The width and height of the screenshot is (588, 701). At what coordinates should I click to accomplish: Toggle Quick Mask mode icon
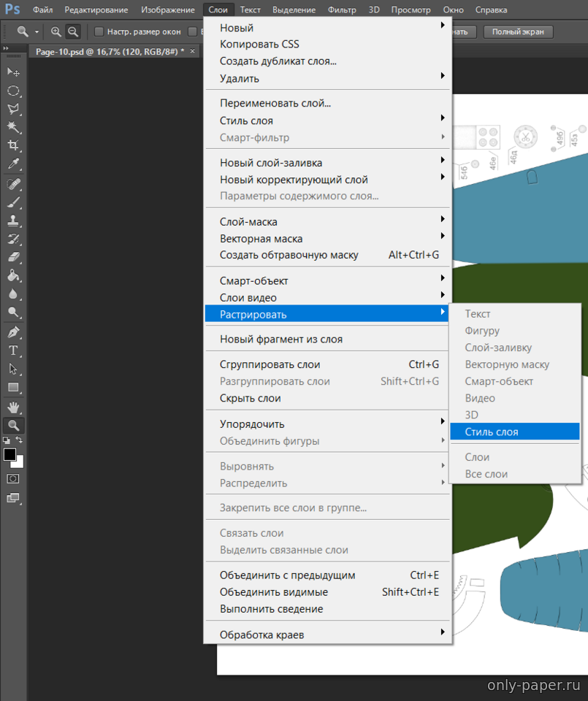tap(13, 478)
